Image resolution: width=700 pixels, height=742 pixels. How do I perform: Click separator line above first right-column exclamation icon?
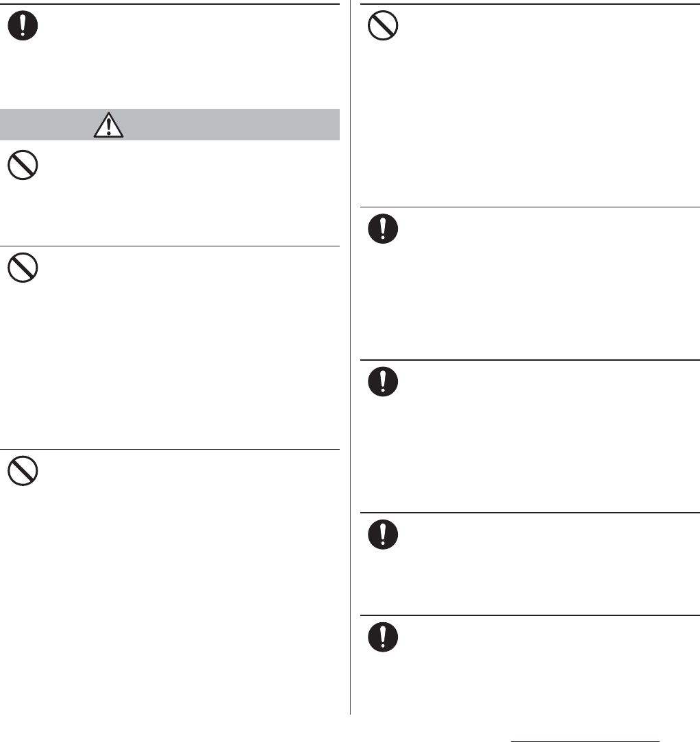tap(530, 207)
